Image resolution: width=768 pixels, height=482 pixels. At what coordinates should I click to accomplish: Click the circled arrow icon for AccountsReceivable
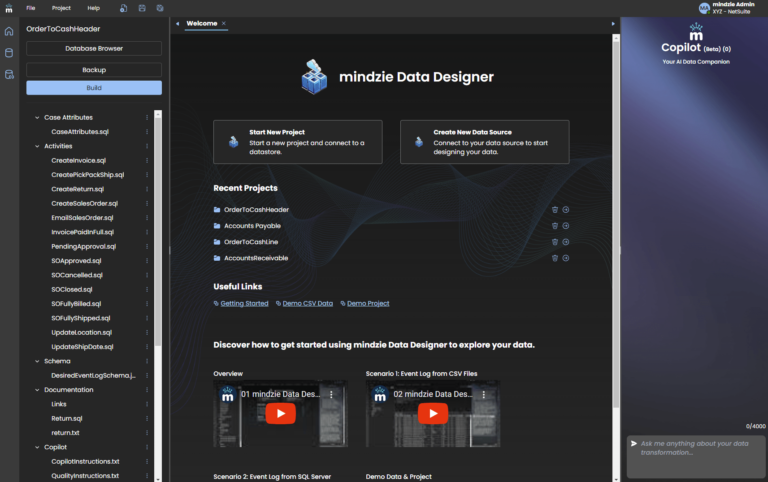(x=566, y=258)
